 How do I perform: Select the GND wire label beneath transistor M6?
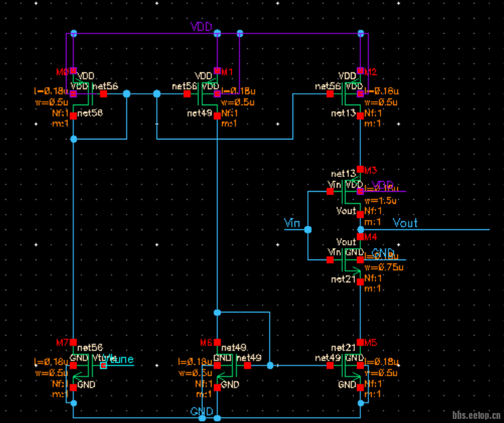point(201,412)
